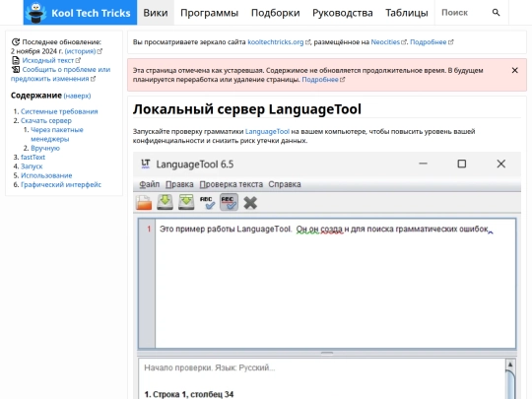Open the Справка menu in LanguageTool

click(285, 184)
